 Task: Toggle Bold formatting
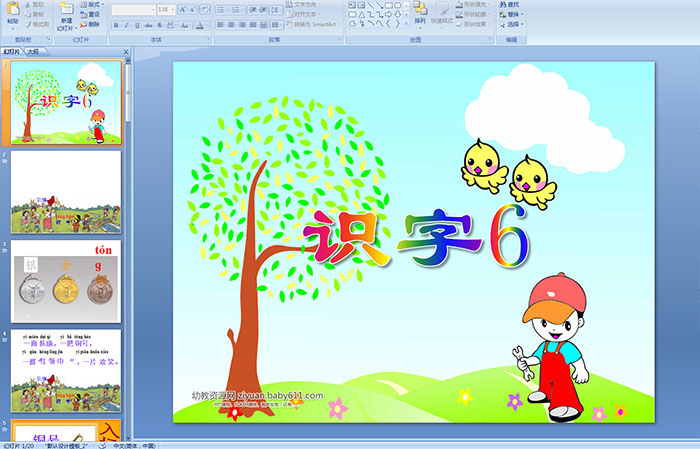coord(116,25)
